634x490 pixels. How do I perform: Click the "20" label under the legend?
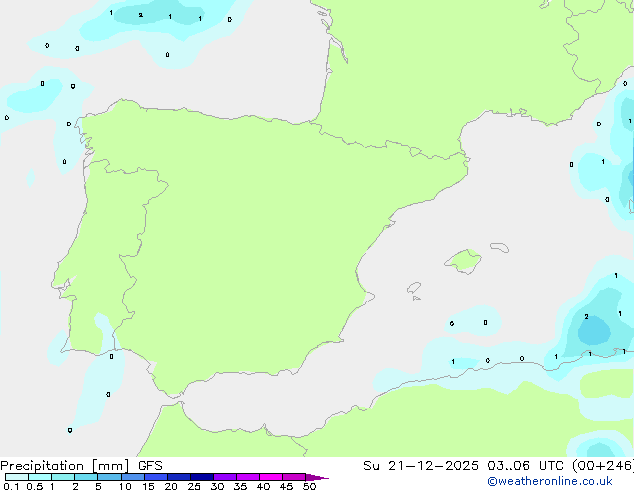coord(171,486)
